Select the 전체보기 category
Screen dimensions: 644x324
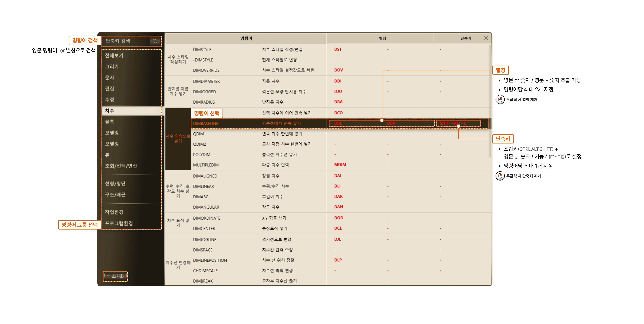(x=114, y=56)
